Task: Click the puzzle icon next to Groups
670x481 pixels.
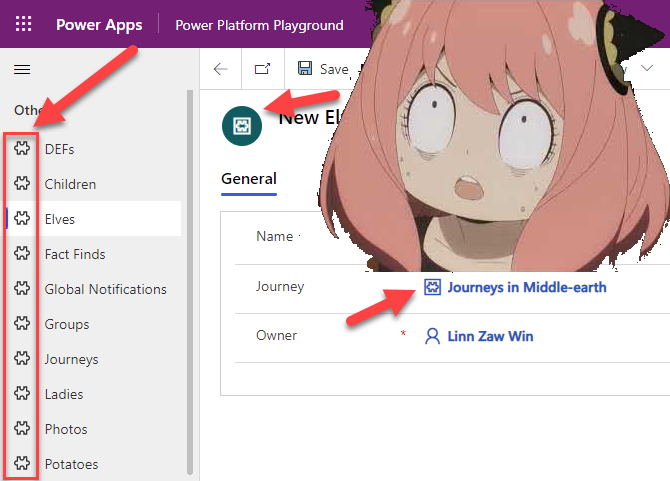Action: [22, 324]
